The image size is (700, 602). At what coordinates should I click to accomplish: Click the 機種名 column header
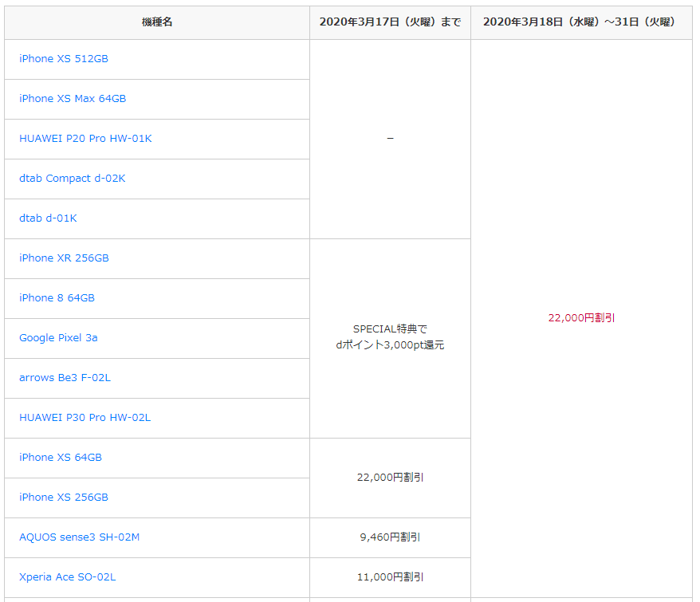(x=157, y=22)
